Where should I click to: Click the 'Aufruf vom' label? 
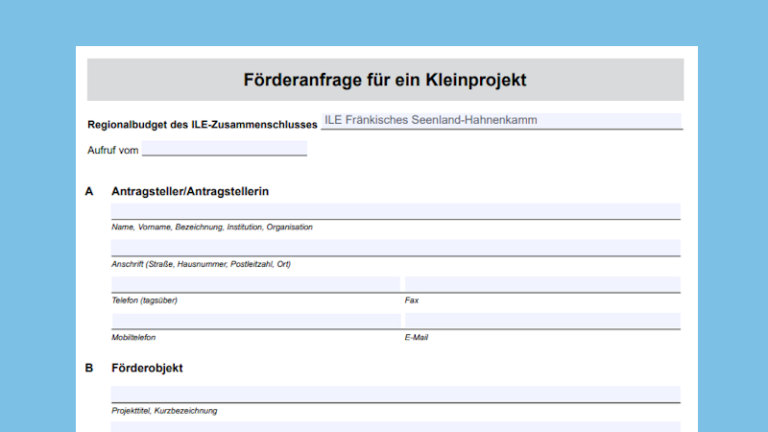click(113, 150)
